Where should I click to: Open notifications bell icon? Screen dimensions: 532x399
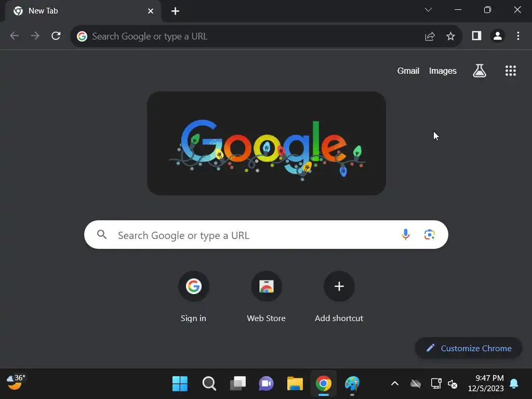point(514,384)
